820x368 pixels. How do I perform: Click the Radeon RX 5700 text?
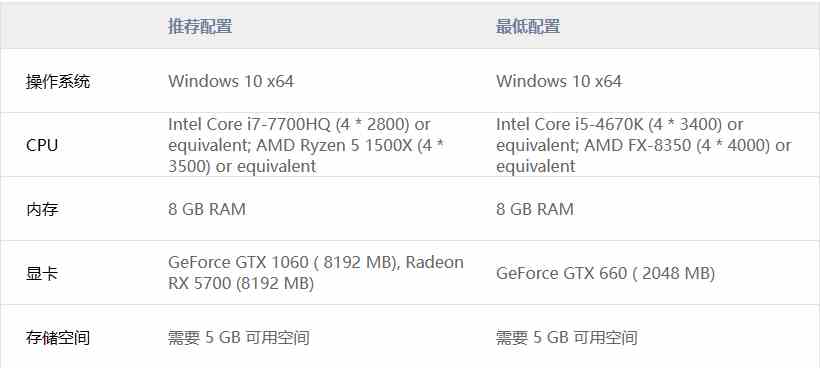click(x=316, y=272)
